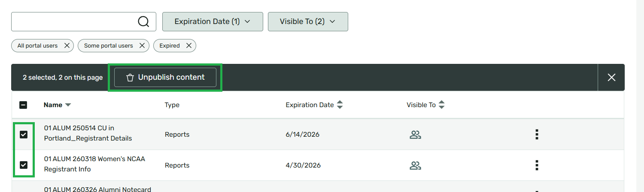Open the three-dot menu for the CU in Portland report
Image resolution: width=644 pixels, height=192 pixels.
[537, 135]
